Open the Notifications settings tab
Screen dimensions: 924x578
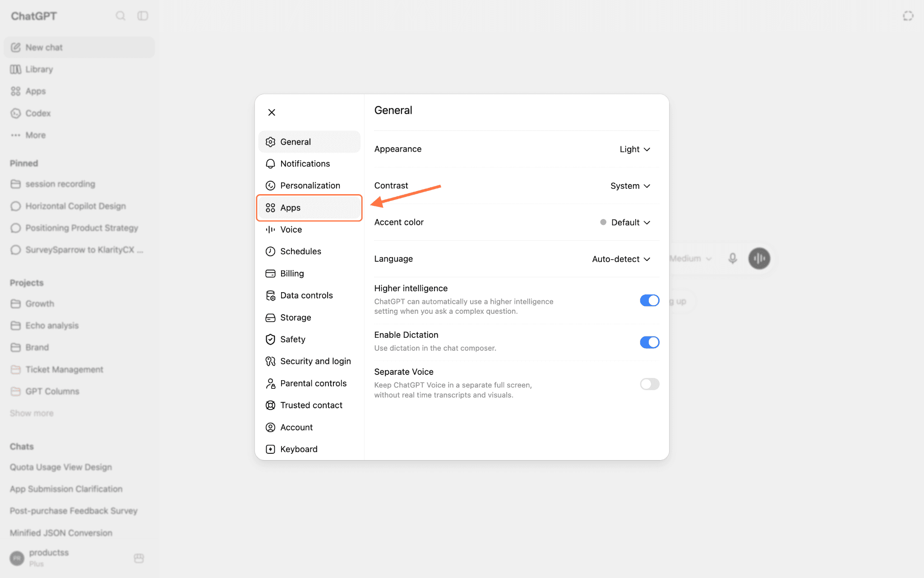(309, 163)
